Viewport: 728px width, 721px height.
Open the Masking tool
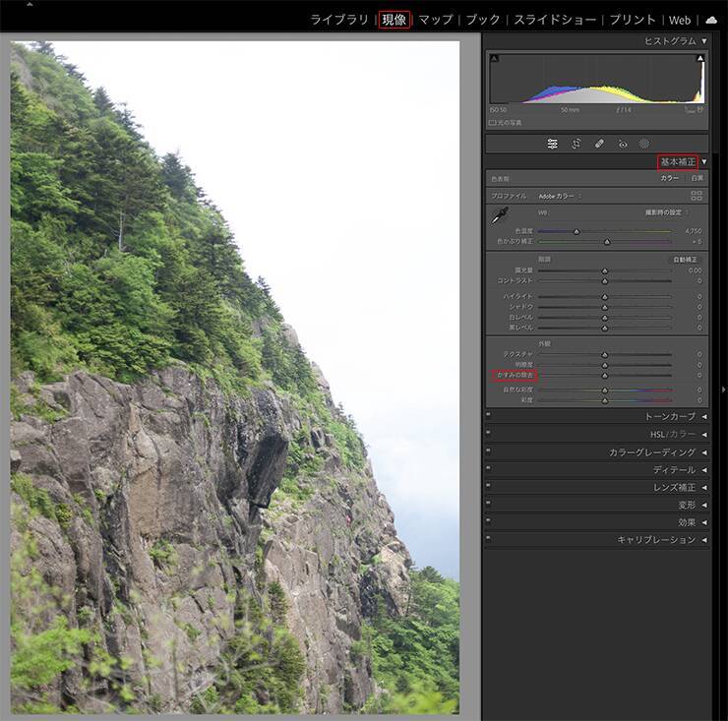pyautogui.click(x=644, y=144)
